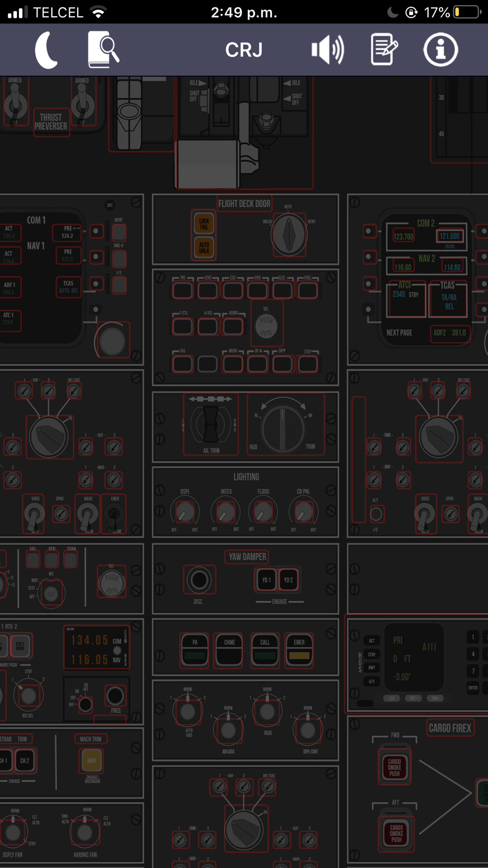Open the notes pencil icon

(x=384, y=49)
